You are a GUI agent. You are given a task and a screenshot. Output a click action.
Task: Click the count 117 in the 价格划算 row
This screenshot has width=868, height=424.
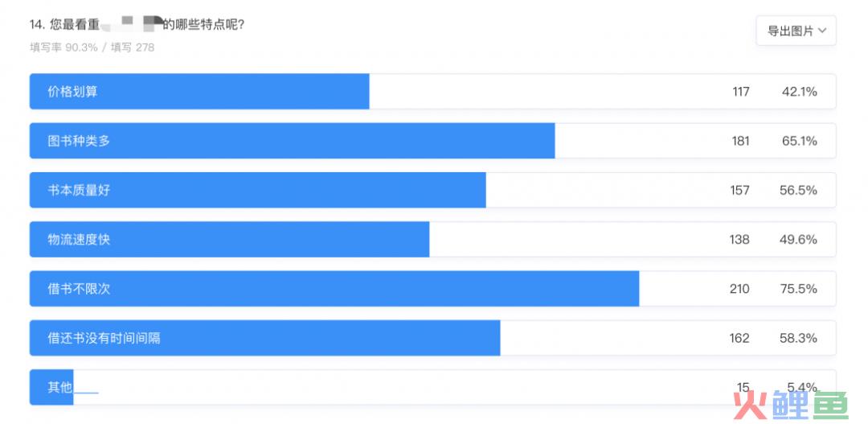741,92
